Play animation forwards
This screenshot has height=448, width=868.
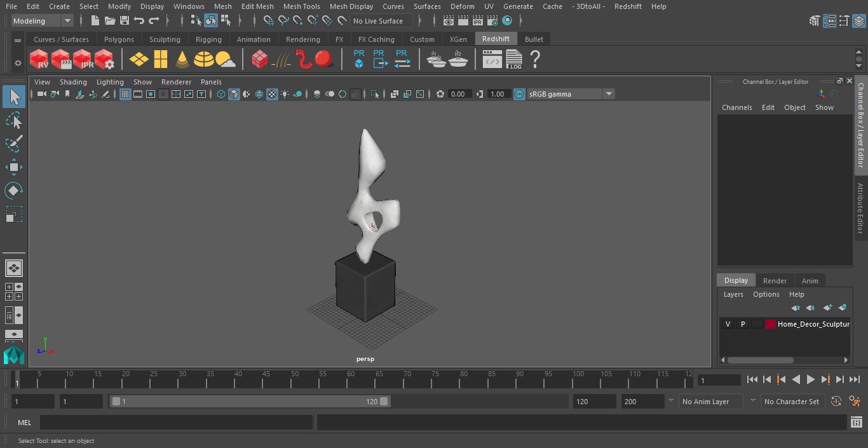click(811, 379)
